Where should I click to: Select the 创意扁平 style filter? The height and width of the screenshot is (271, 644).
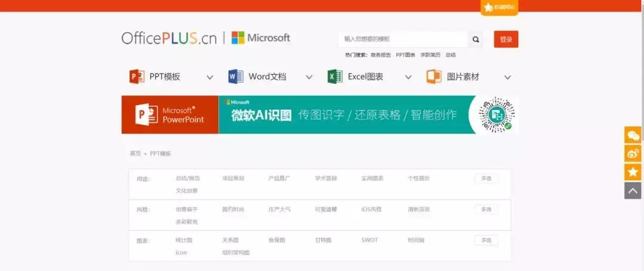pos(187,210)
